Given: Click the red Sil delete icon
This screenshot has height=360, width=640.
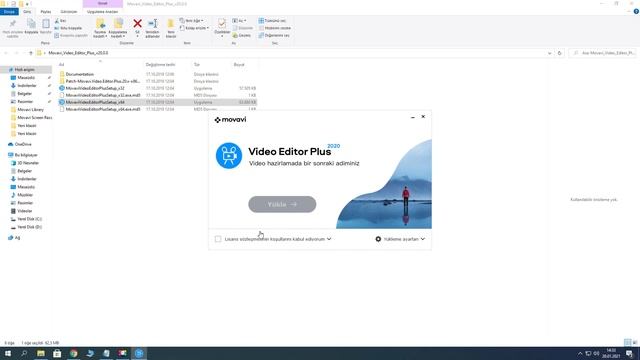Looking at the screenshot, I should (x=138, y=24).
